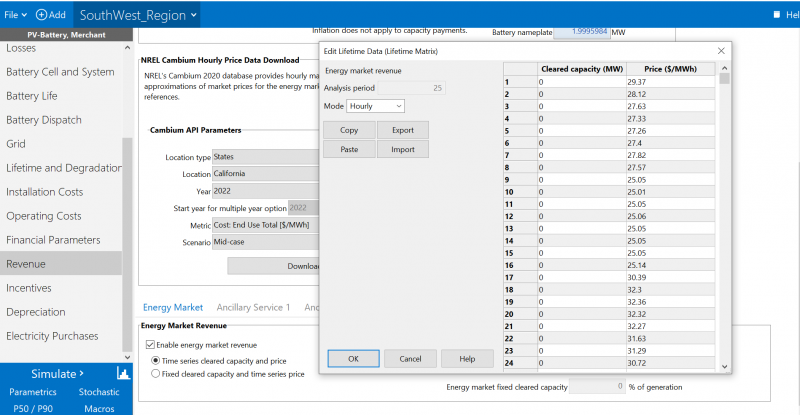Click the OK button in dialog
Viewport: 800px width, 415px height.
coord(353,358)
